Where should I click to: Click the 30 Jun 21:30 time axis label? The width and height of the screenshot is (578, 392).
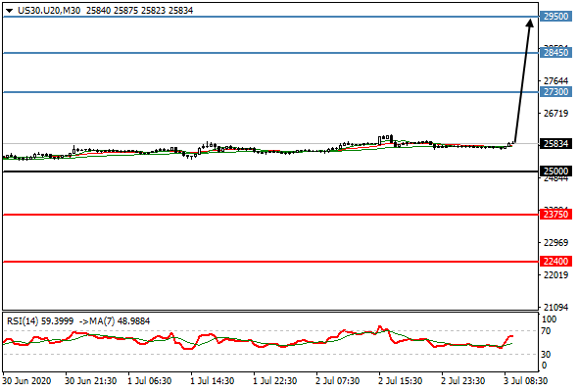coord(91,380)
